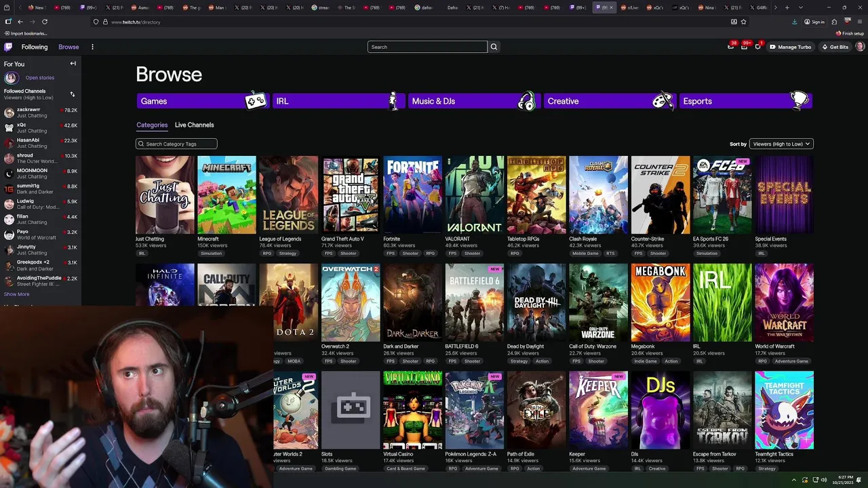Select the Categories tab
Viewport: 868px width, 488px height.
pyautogui.click(x=152, y=125)
